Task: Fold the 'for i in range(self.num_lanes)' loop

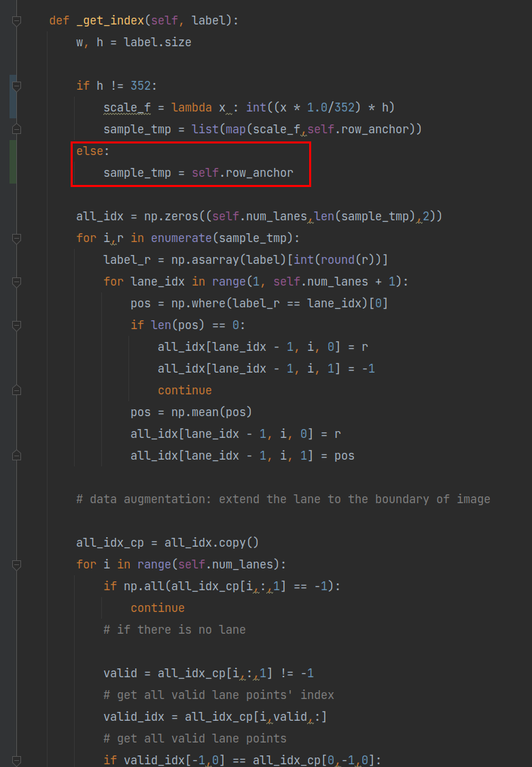Action: (16, 564)
